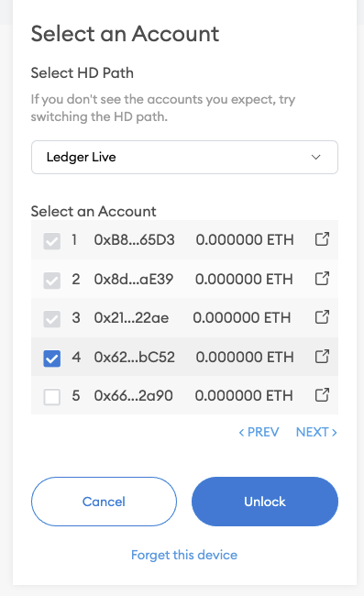The image size is (364, 596).
Task: Go to PREV page of accounts
Action: (259, 432)
